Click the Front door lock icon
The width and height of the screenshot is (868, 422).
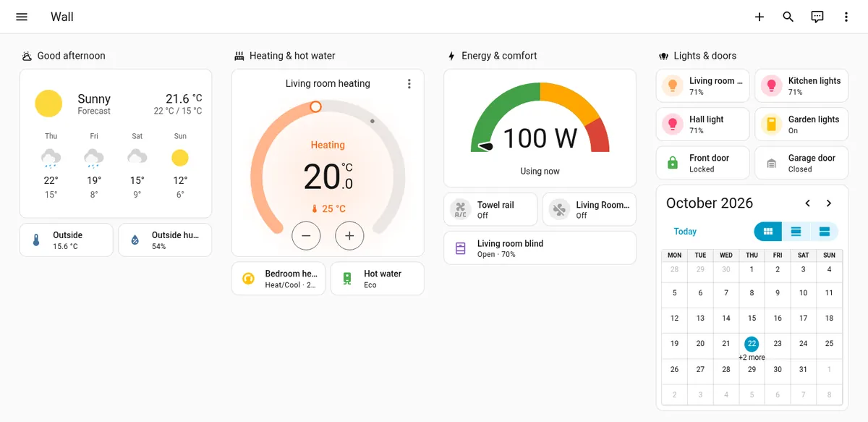673,163
